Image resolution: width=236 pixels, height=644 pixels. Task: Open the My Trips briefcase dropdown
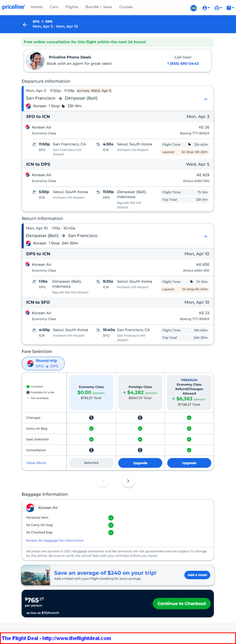tap(218, 8)
